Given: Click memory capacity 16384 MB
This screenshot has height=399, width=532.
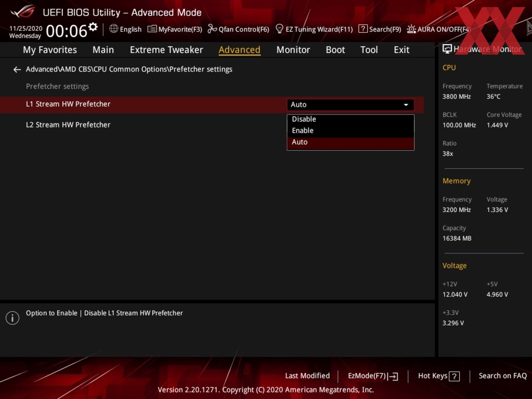Looking at the screenshot, I should click(457, 238).
